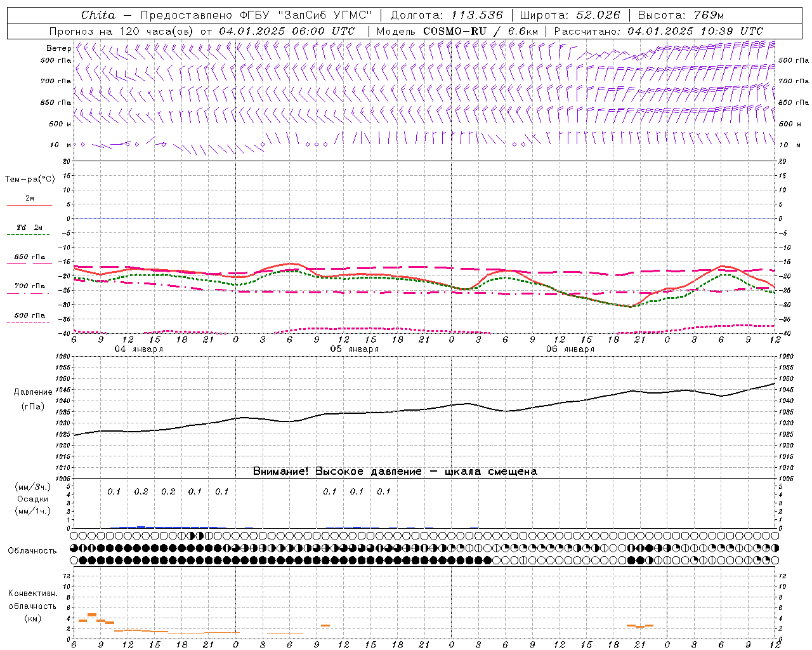Click the orange convective bar on 05 января
Screen dimensions: 812x650
pyautogui.click(x=325, y=626)
